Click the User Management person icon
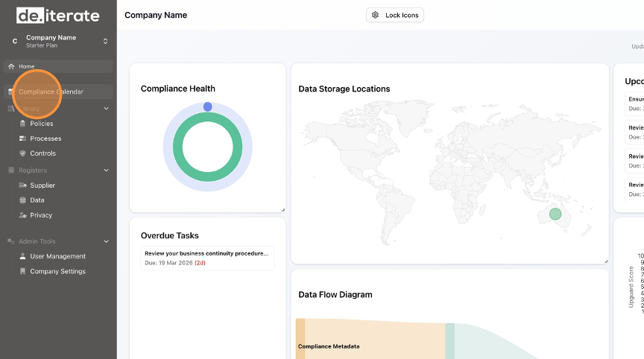The width and height of the screenshot is (644, 359). [22, 256]
